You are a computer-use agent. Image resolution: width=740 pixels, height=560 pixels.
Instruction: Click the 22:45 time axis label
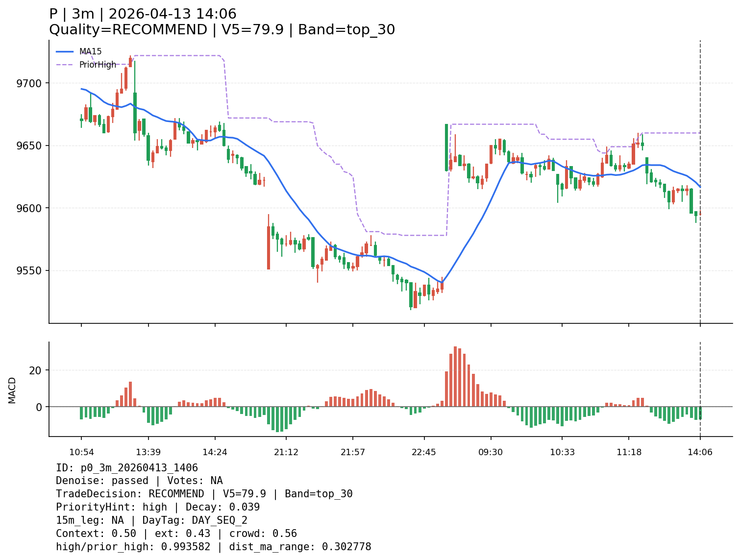tap(424, 452)
